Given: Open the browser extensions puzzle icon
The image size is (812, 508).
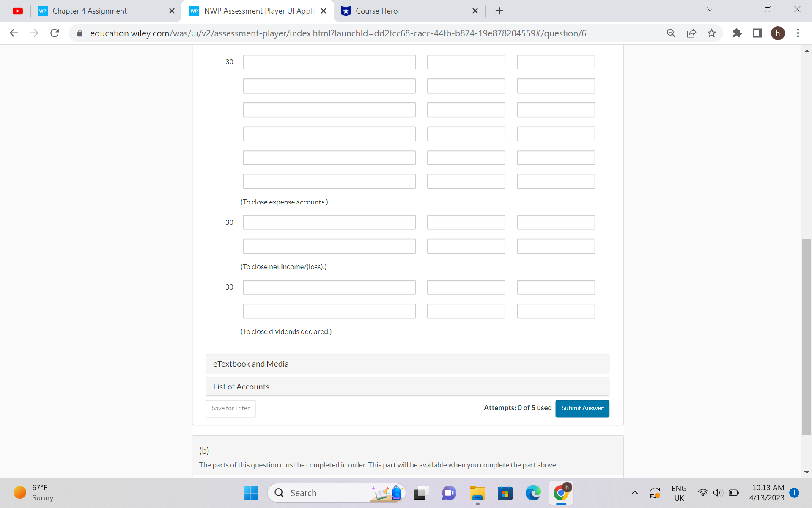Looking at the screenshot, I should (x=737, y=33).
